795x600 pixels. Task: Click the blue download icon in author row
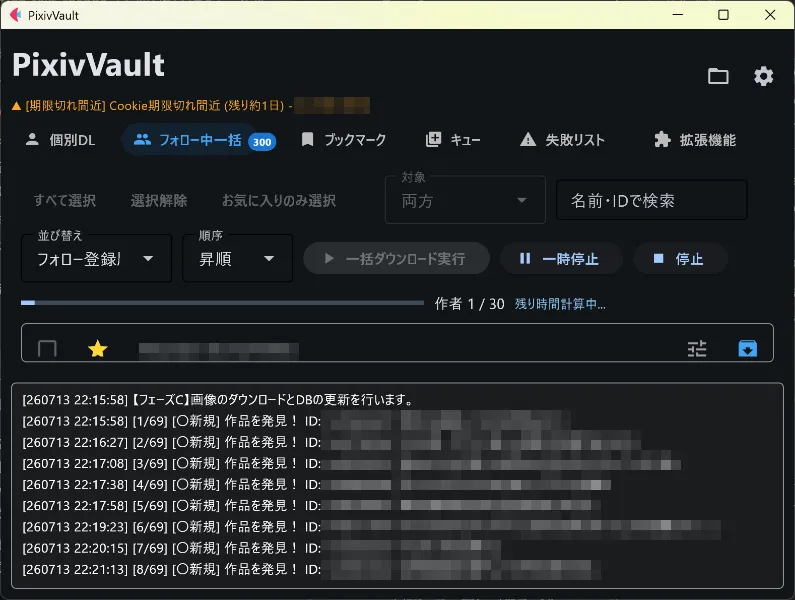pyautogui.click(x=747, y=348)
